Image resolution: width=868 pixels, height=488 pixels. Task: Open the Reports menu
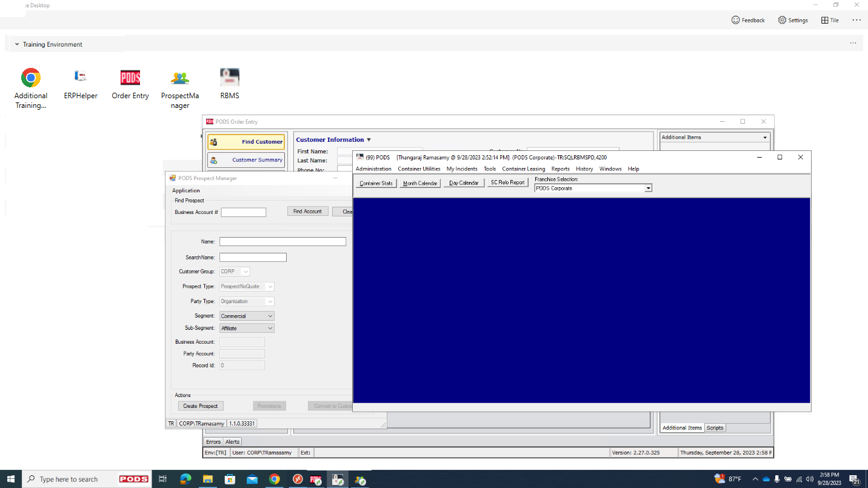pos(560,169)
